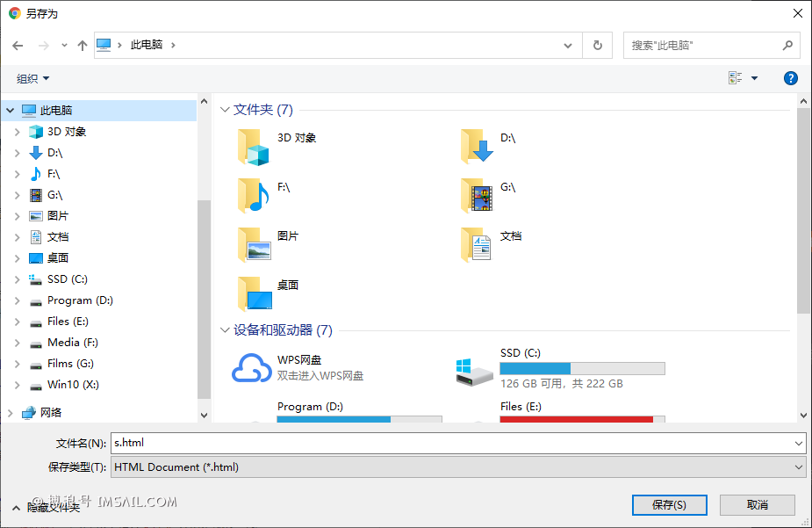The height and width of the screenshot is (528, 812).
Task: Select Program (D:) in the sidebar tree
Action: pos(80,300)
